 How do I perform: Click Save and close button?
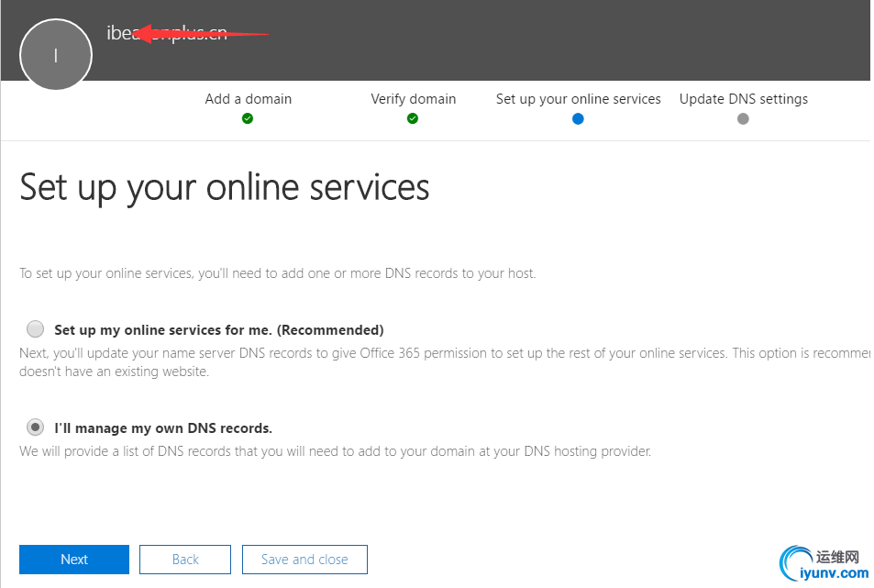304,559
